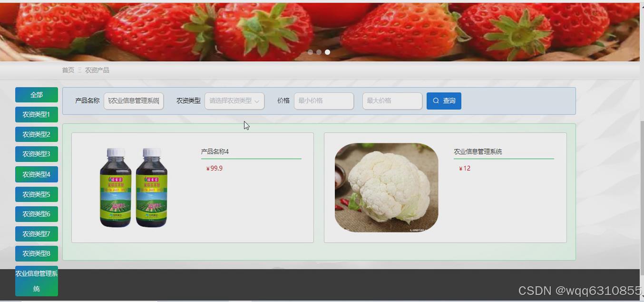Click product title 产品名称4
Image resolution: width=644 pixels, height=302 pixels.
pos(215,151)
